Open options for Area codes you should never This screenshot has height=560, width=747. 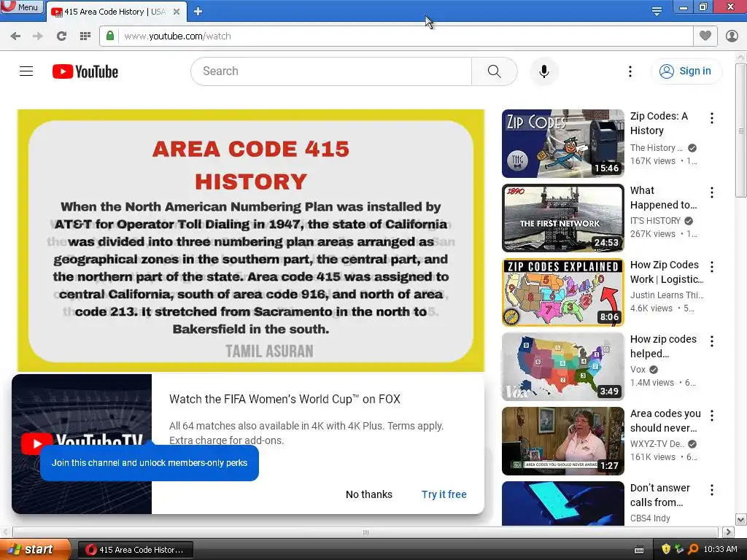712,415
